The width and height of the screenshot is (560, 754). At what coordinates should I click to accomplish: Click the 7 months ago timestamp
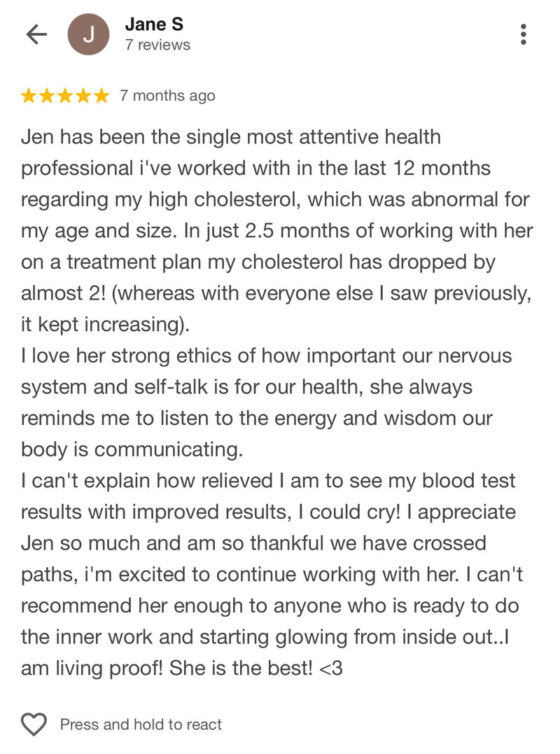coord(167,96)
